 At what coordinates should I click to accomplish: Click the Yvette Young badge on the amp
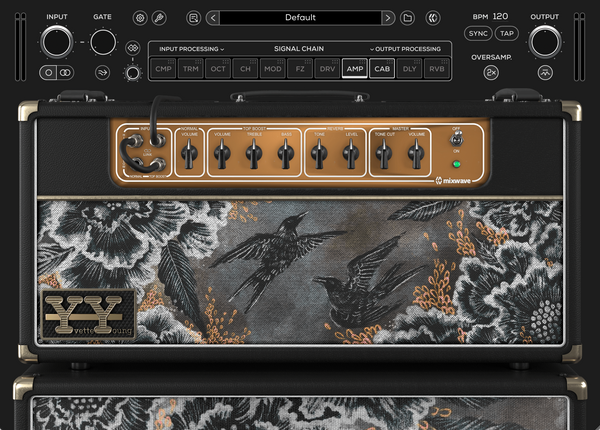(89, 314)
